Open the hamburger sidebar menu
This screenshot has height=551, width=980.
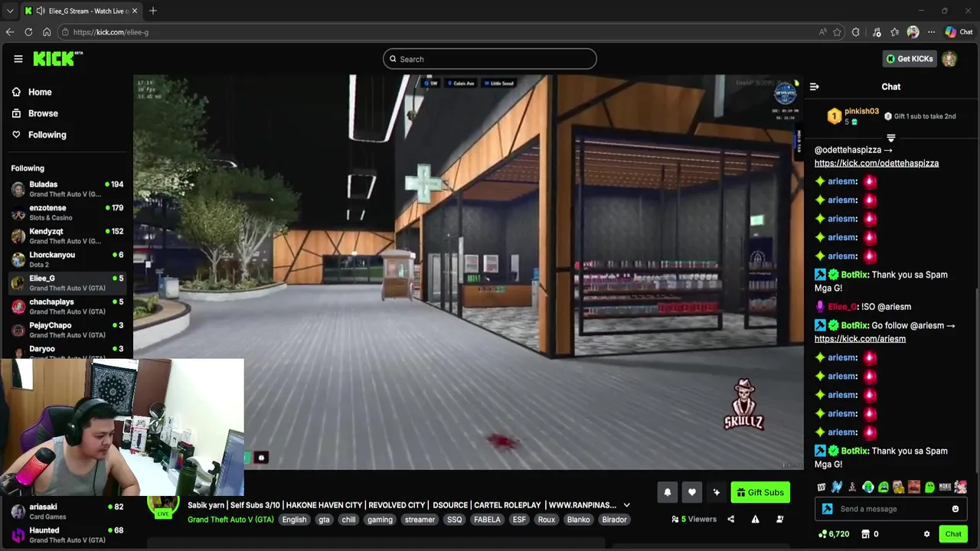(18, 59)
